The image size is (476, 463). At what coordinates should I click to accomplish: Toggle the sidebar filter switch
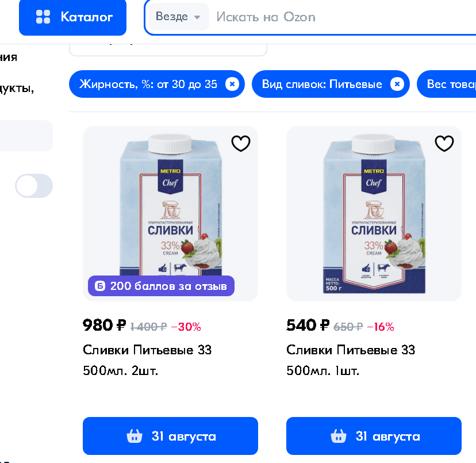point(34,186)
